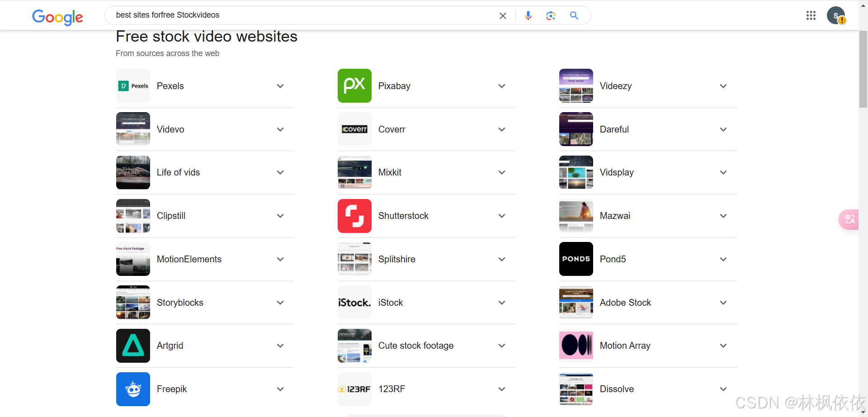
Task: Expand the Pond5 entry chevron
Action: click(x=723, y=259)
